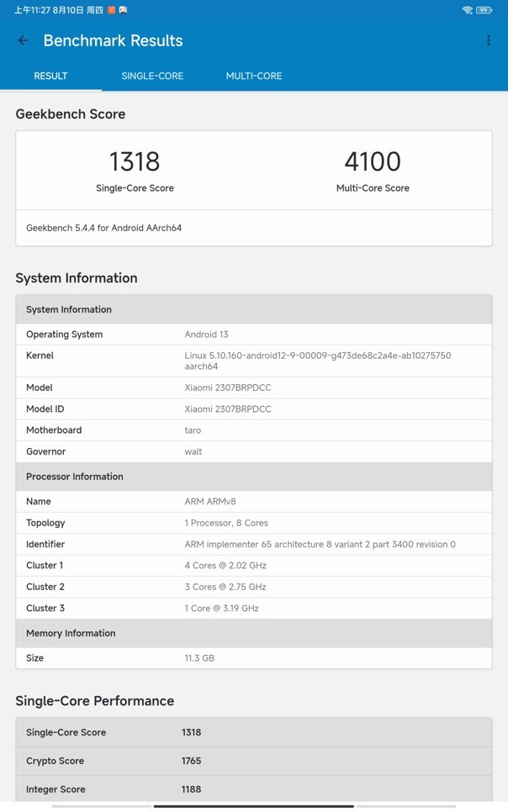Tap the Cluster 3 row

click(x=253, y=608)
